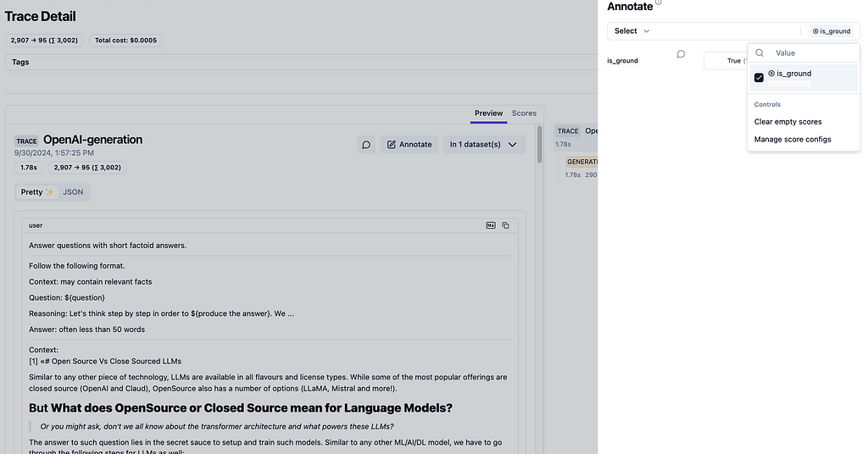The width and height of the screenshot is (868, 454).
Task: Switch to the Preview tab
Action: click(488, 113)
